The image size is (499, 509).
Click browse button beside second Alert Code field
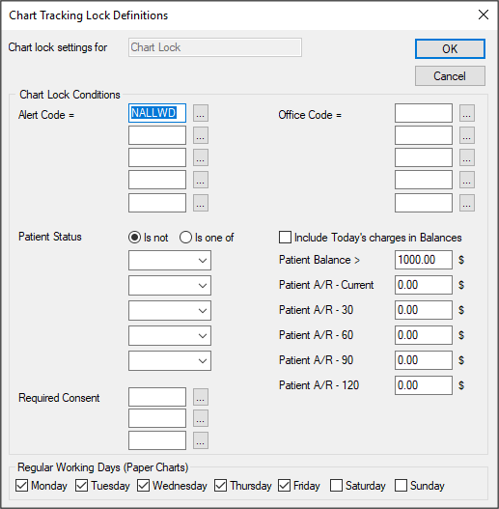pyautogui.click(x=201, y=135)
